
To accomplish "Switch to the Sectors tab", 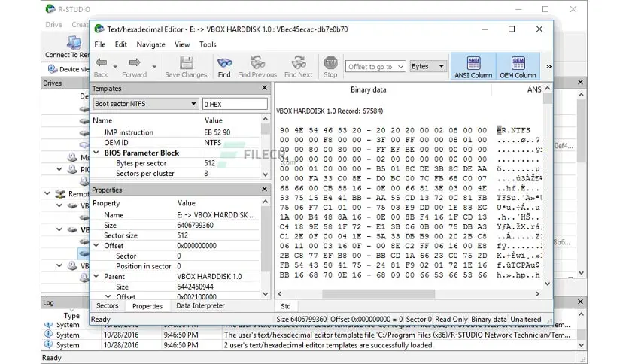I will [x=108, y=306].
